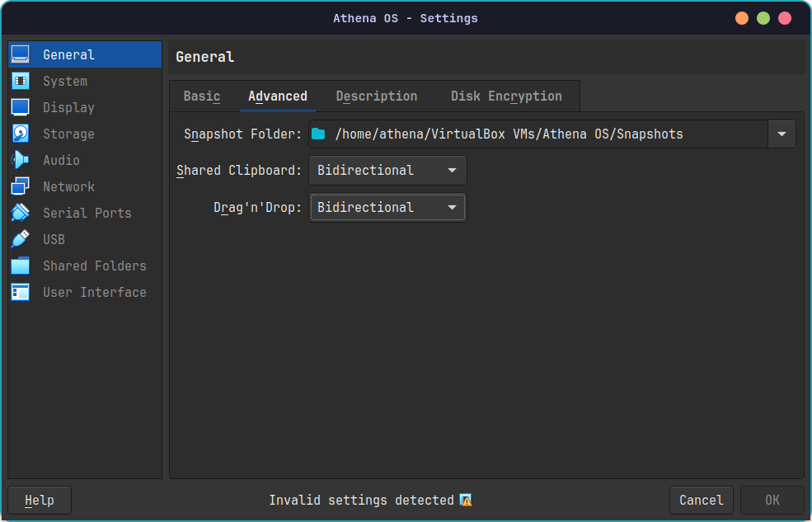The width and height of the screenshot is (812, 522).
Task: Open the Audio settings icon
Action: 20,160
